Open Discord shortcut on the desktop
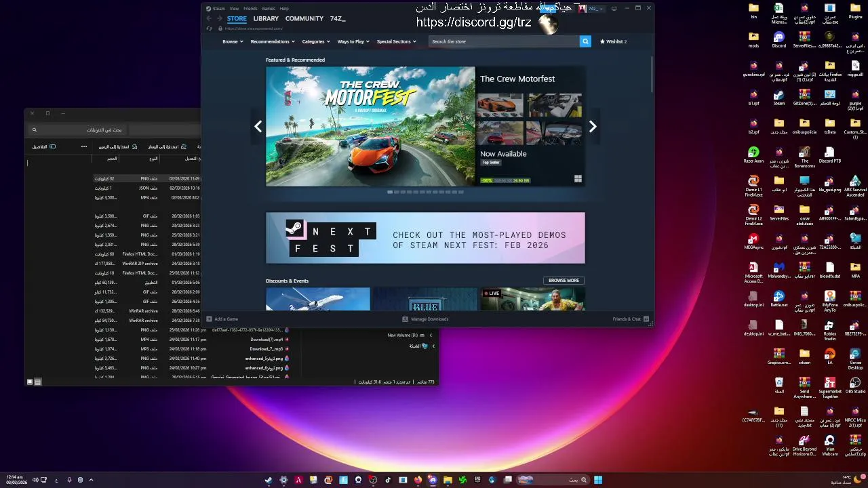Screen dimensions: 868x488 click(779, 39)
